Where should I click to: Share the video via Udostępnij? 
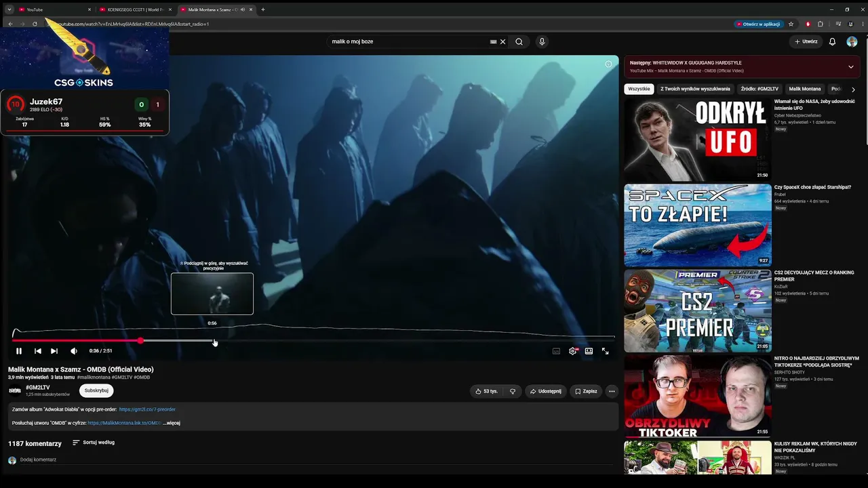pyautogui.click(x=545, y=391)
